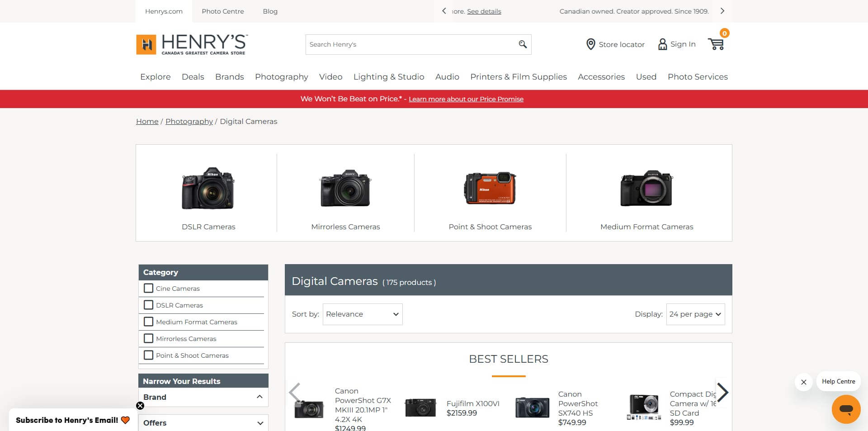Open Point & Shoot Cameras category image
This screenshot has height=431, width=868.
490,188
